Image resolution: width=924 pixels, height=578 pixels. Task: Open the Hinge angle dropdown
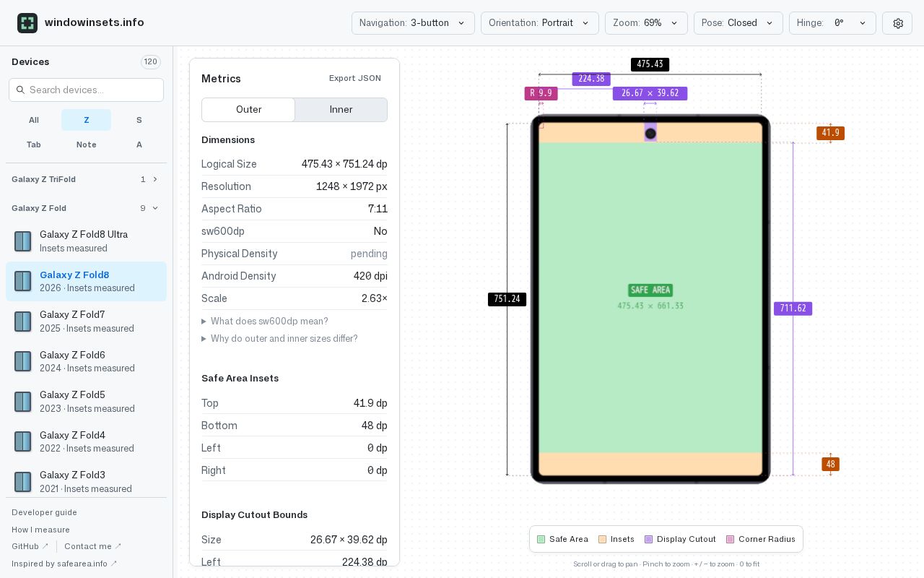click(x=832, y=23)
